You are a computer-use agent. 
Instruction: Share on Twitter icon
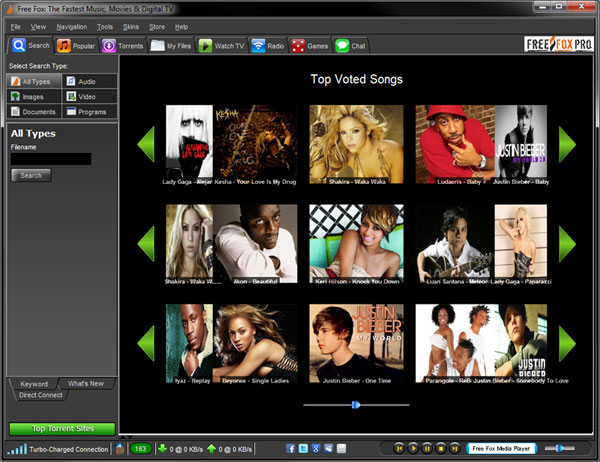(x=303, y=449)
